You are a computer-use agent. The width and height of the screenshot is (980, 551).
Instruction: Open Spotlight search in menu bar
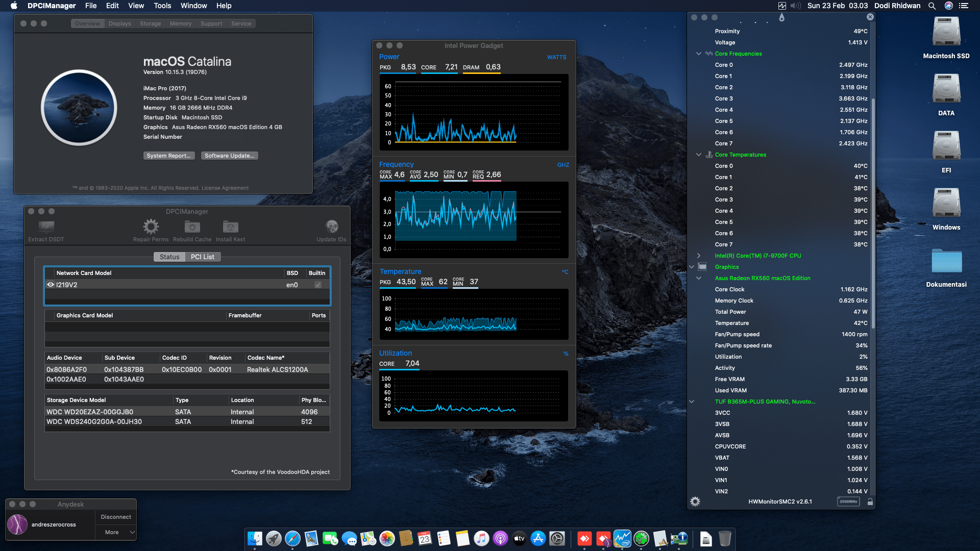coord(932,6)
